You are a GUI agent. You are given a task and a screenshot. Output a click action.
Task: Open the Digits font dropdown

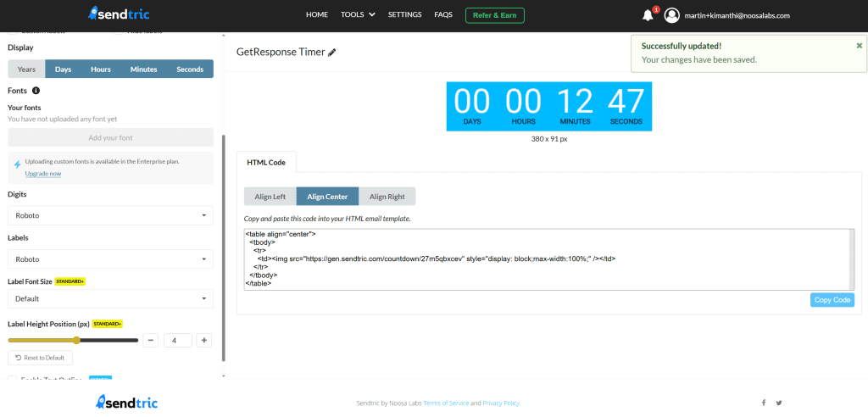pos(111,215)
